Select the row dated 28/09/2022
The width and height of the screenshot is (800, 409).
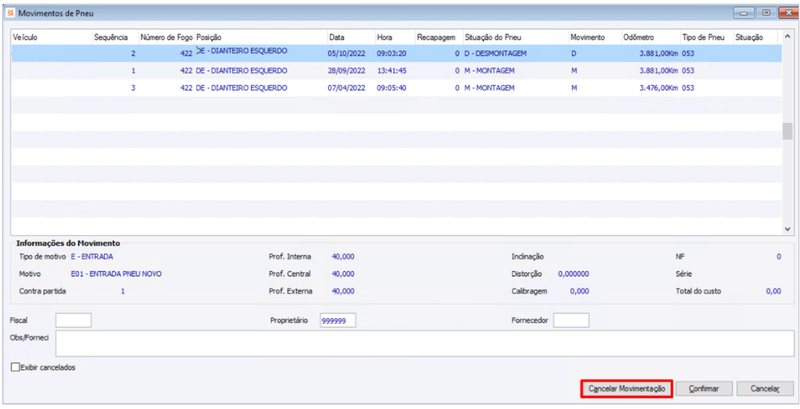click(400, 71)
